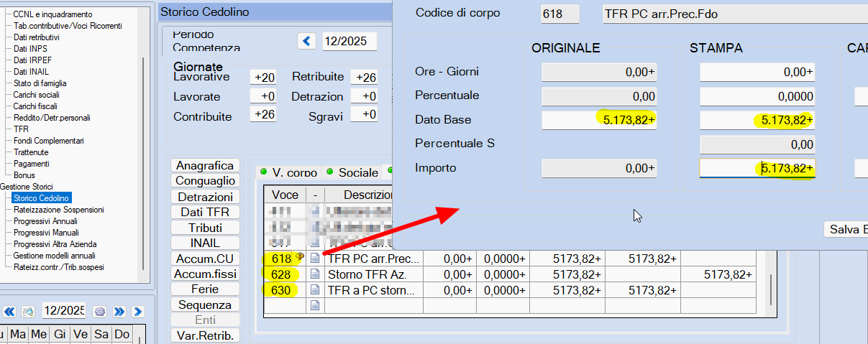
Task: Click the double-right arrow in the bottom calendar bar
Action: click(119, 312)
